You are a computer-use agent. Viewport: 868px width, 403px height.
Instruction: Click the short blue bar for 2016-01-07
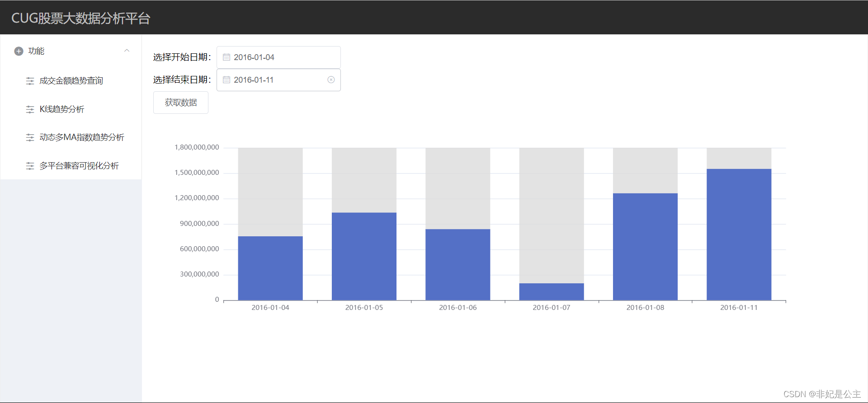[x=552, y=292]
